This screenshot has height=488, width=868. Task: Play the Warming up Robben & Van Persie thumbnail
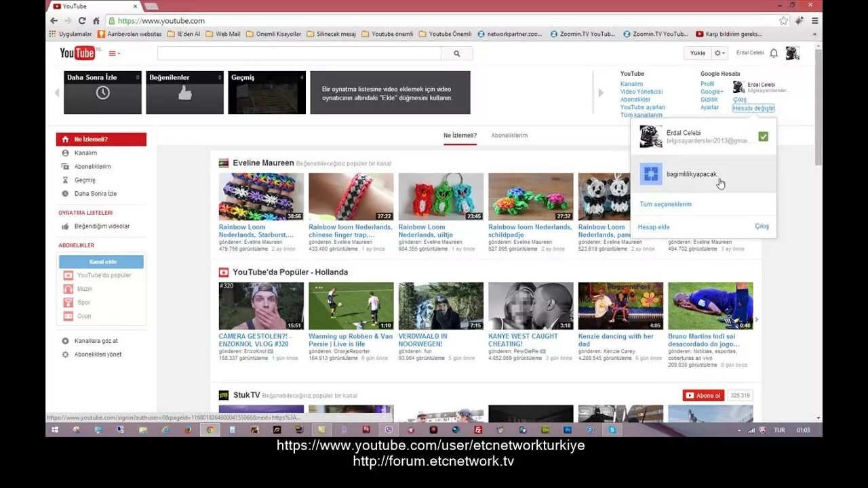[351, 306]
